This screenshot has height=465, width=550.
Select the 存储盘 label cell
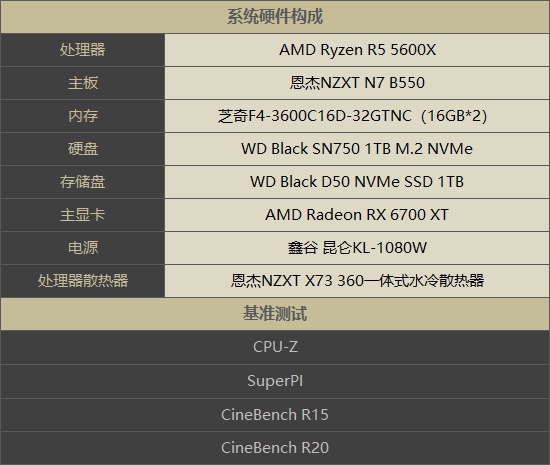coord(83,182)
